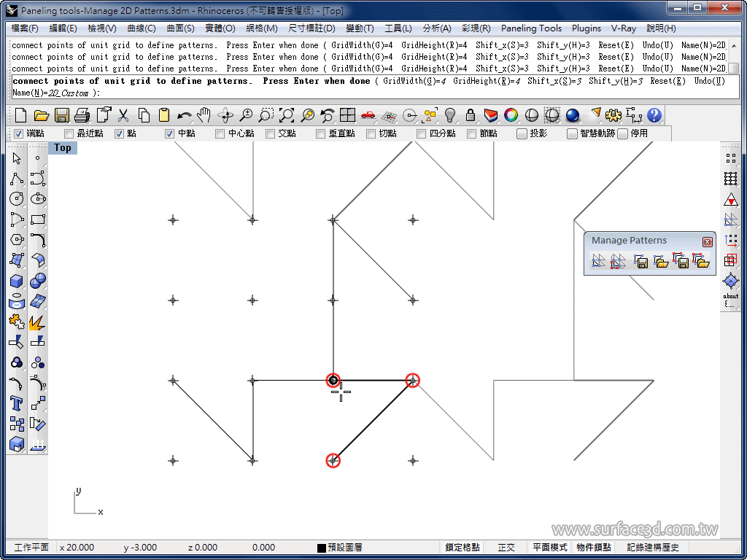Image resolution: width=747 pixels, height=560 pixels.
Task: Select the Text tool with letter T
Action: tap(17, 403)
